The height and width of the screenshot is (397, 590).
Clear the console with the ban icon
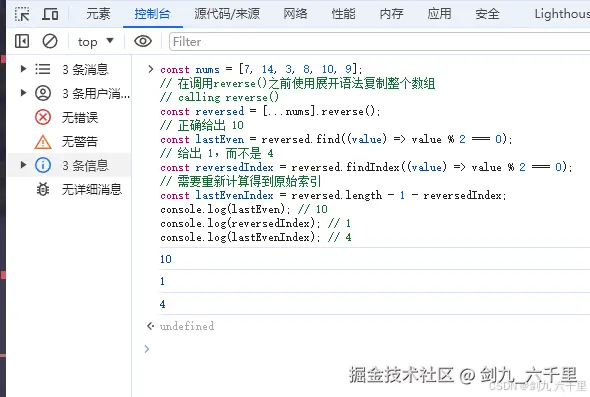click(50, 41)
